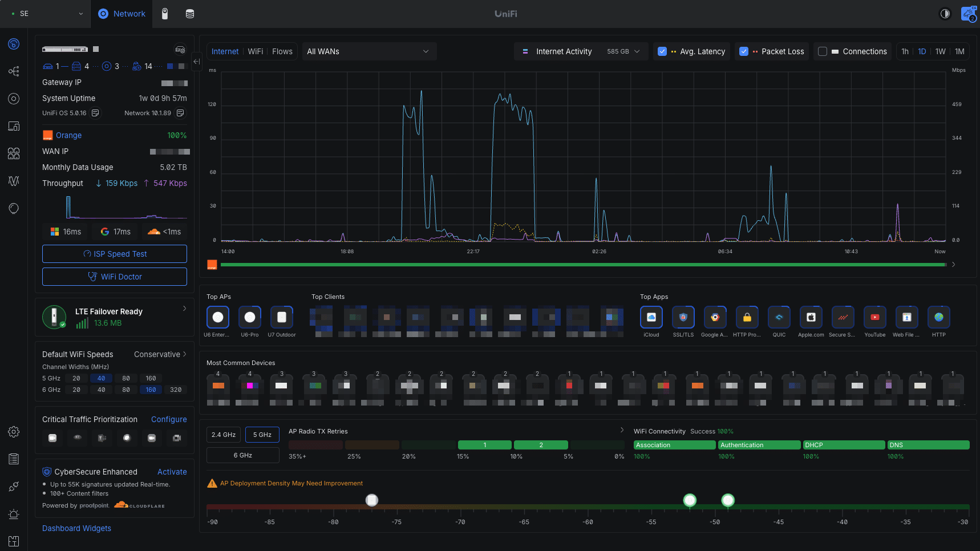Uncheck the Avg. Latency checkbox

[x=662, y=51]
